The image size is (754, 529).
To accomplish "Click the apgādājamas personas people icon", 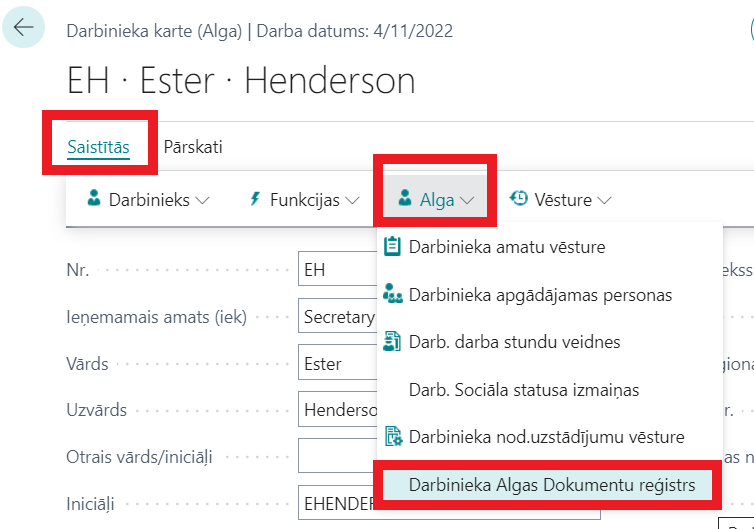I will (392, 294).
